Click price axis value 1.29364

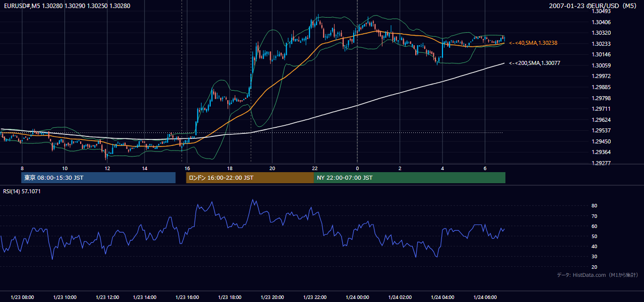[x=601, y=152]
